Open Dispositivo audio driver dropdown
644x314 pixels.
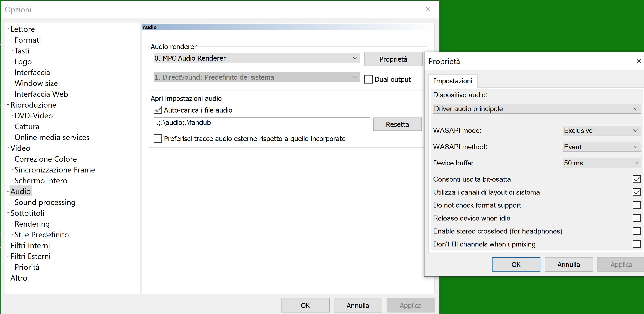pos(537,109)
